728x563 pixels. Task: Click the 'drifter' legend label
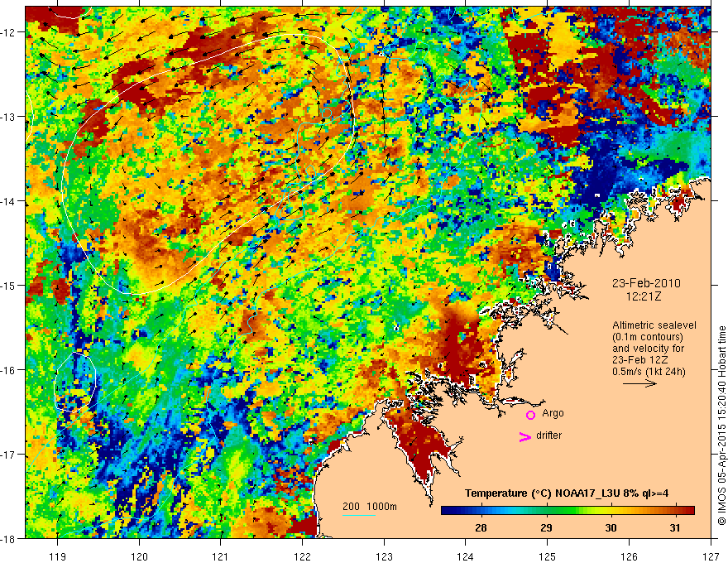(548, 435)
